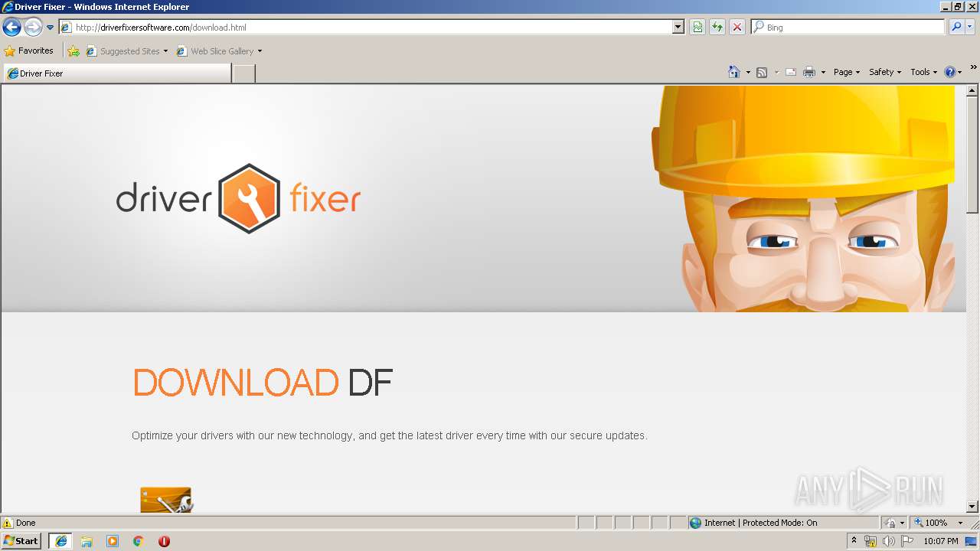Viewport: 980px width, 551px height.
Task: Click the vertical scrollbar down arrow
Action: (x=972, y=506)
